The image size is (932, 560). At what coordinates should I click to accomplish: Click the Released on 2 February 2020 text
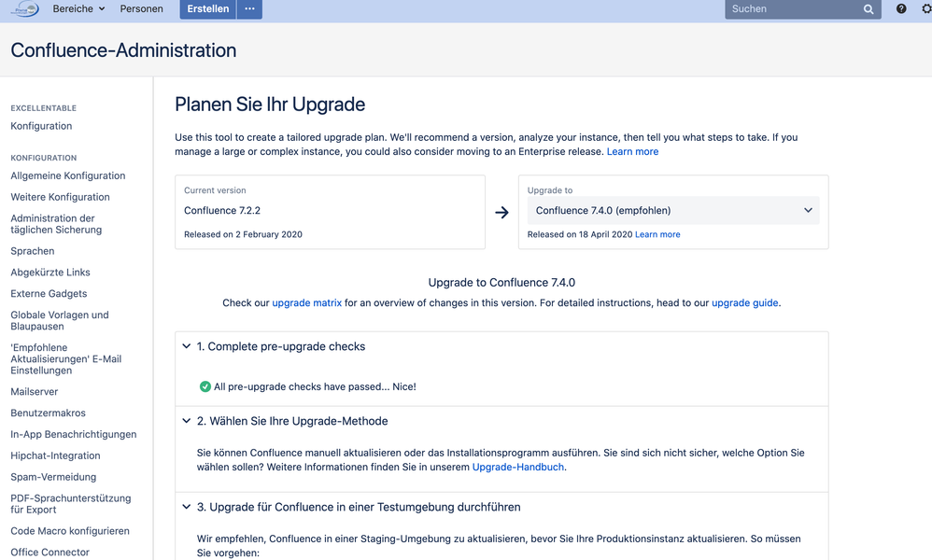click(x=243, y=234)
